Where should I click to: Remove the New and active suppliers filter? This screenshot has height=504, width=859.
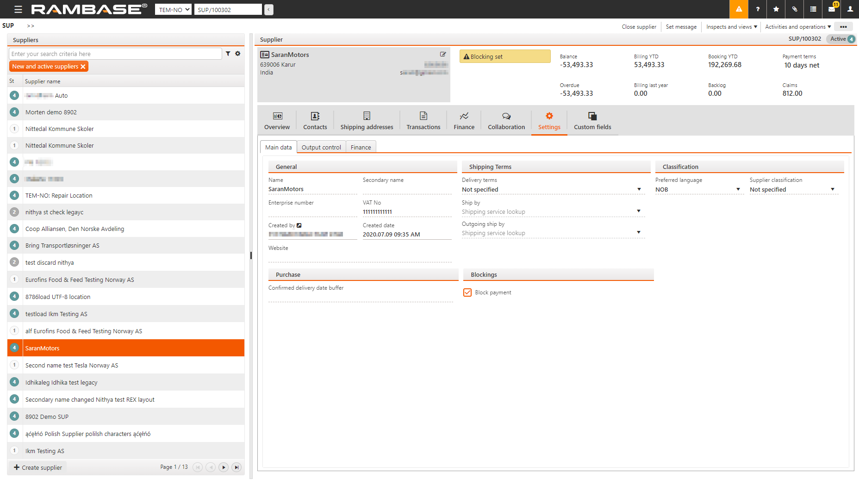pos(83,67)
